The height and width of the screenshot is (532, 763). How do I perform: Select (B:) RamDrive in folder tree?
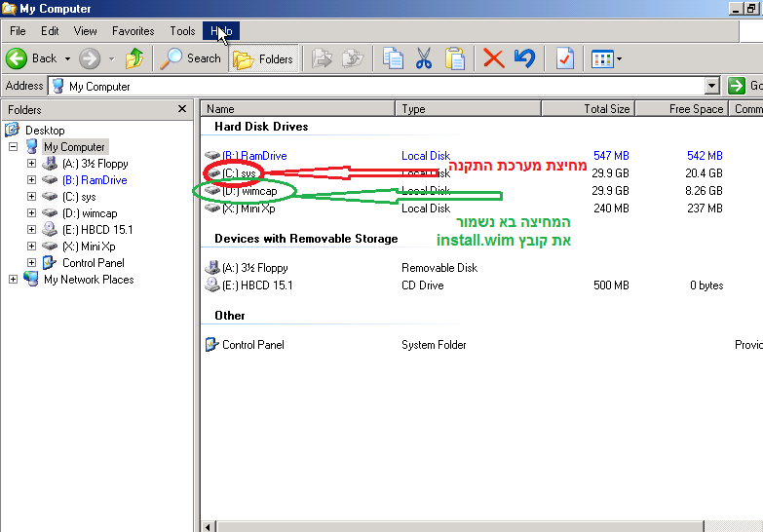tap(95, 180)
